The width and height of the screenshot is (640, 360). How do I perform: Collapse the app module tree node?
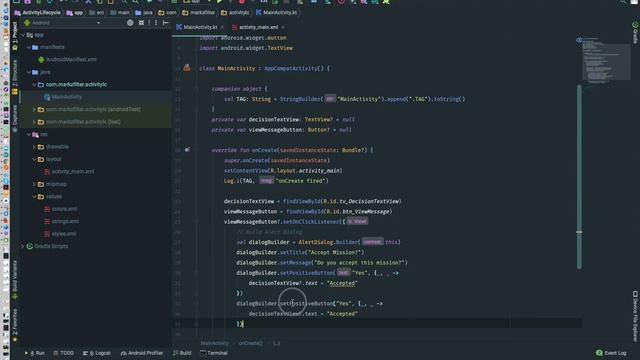(x=23, y=35)
